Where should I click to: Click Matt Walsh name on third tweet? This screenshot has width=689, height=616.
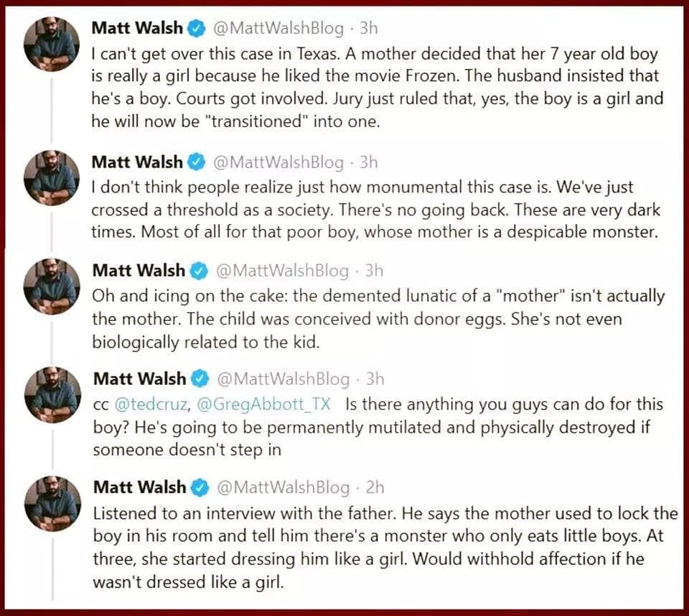pyautogui.click(x=139, y=271)
